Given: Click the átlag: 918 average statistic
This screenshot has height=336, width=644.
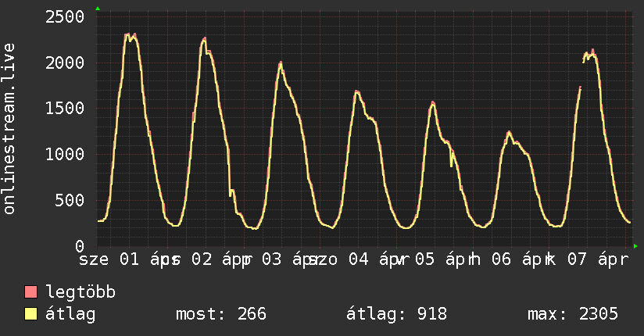Looking at the screenshot, I should tap(396, 314).
